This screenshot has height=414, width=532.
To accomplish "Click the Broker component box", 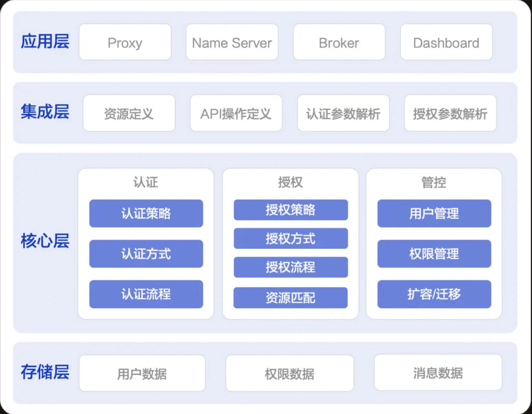I will tap(339, 42).
